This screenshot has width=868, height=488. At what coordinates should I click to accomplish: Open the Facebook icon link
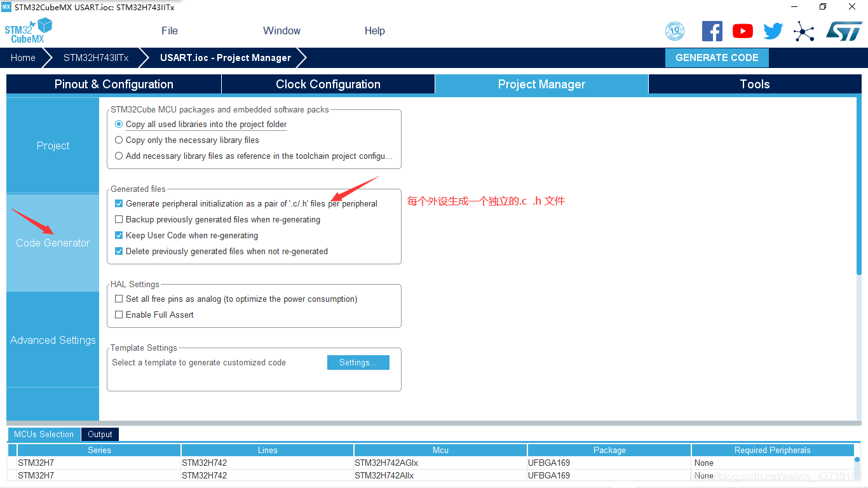[x=712, y=31]
